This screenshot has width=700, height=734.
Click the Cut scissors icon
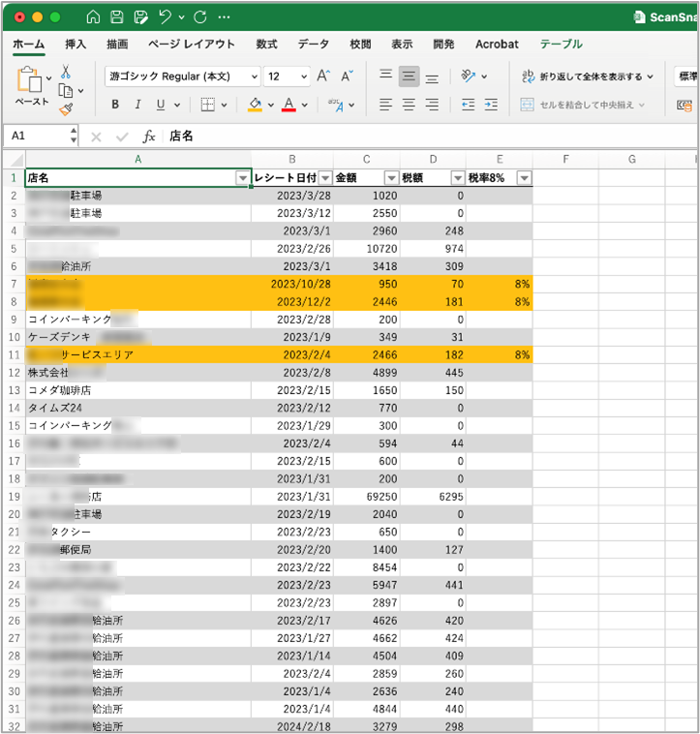click(66, 72)
